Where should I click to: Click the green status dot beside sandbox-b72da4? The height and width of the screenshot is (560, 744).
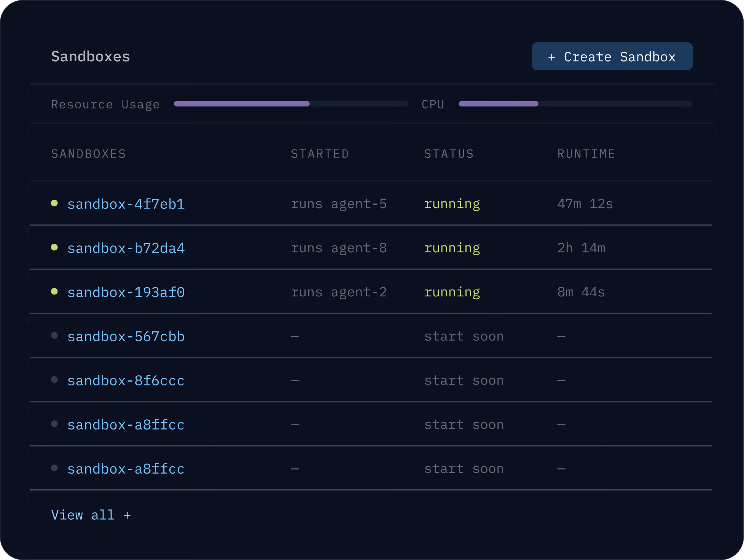(x=54, y=247)
